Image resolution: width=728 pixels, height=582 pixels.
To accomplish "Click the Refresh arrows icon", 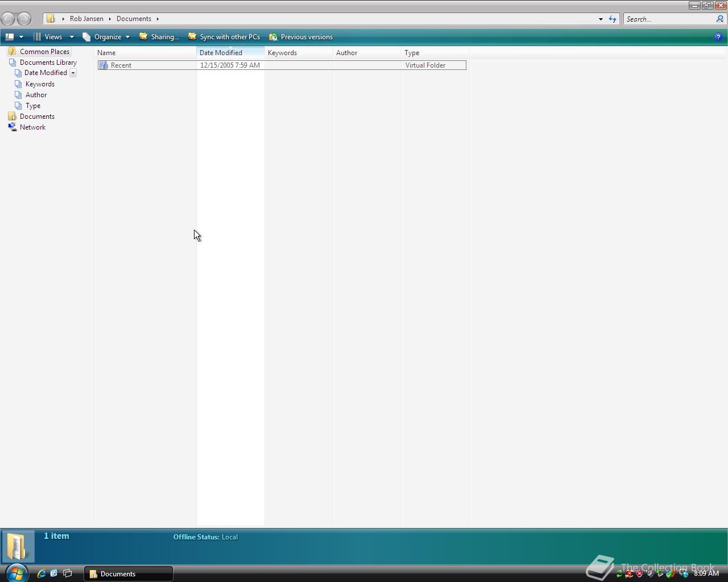I will pos(613,19).
